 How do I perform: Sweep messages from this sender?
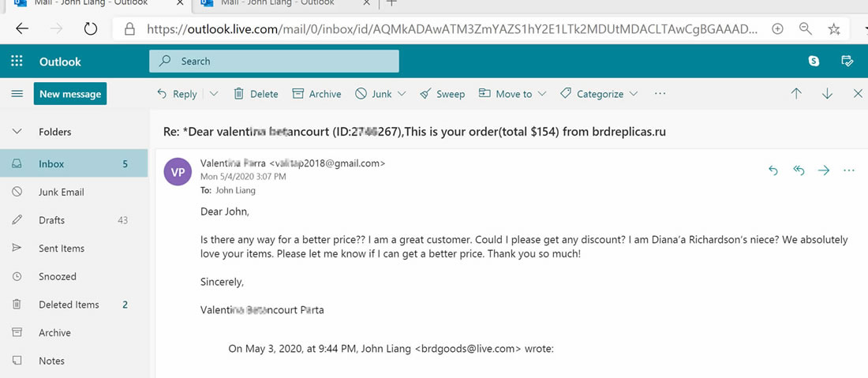coord(442,94)
